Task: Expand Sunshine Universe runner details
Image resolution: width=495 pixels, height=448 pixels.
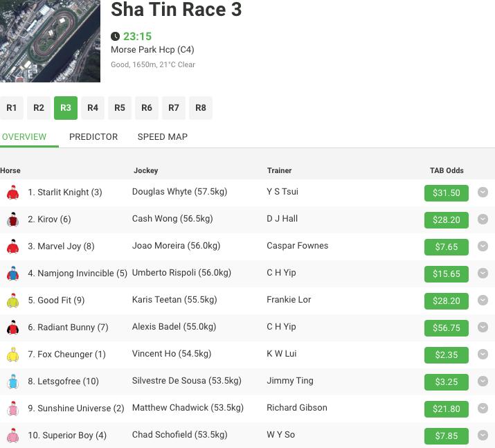Action: (483, 409)
